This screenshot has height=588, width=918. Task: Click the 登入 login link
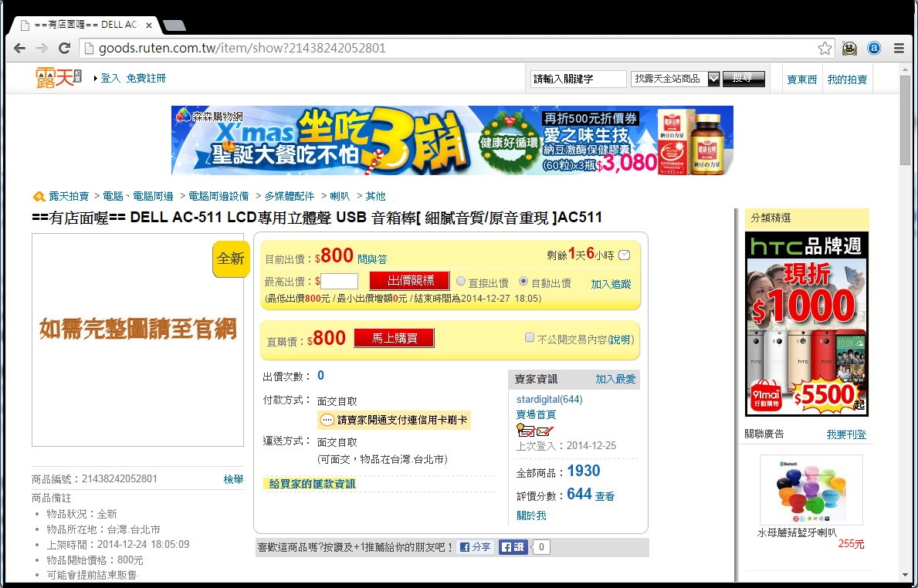[x=110, y=78]
